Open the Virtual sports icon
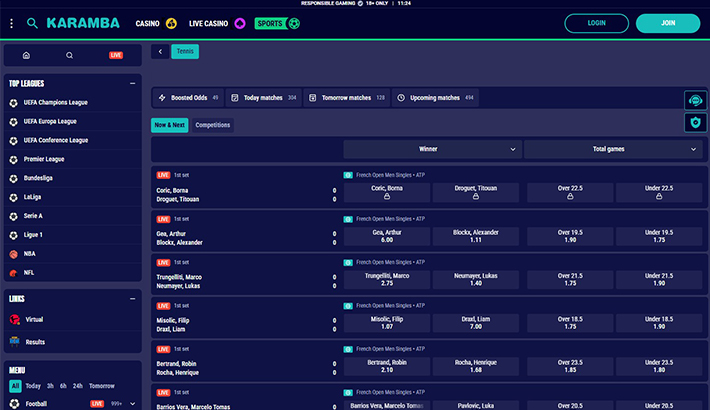The height and width of the screenshot is (410, 710). (x=14, y=319)
